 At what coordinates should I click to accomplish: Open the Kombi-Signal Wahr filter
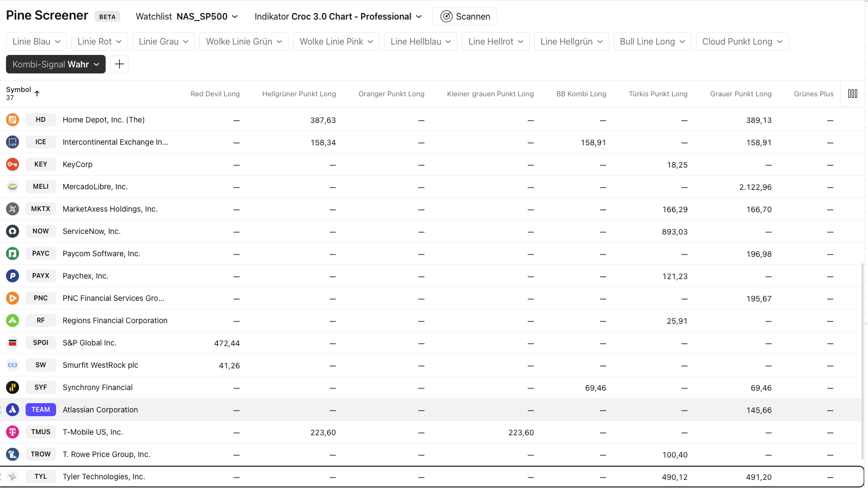coord(56,64)
